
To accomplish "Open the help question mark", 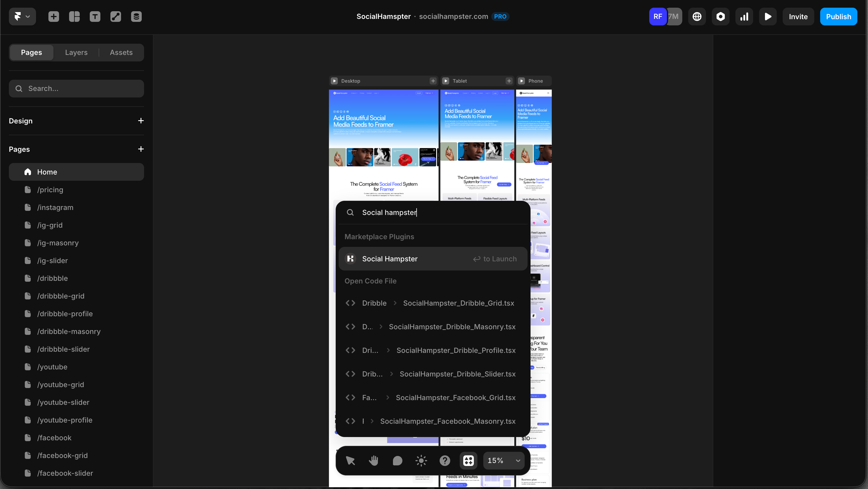I will coord(445,460).
